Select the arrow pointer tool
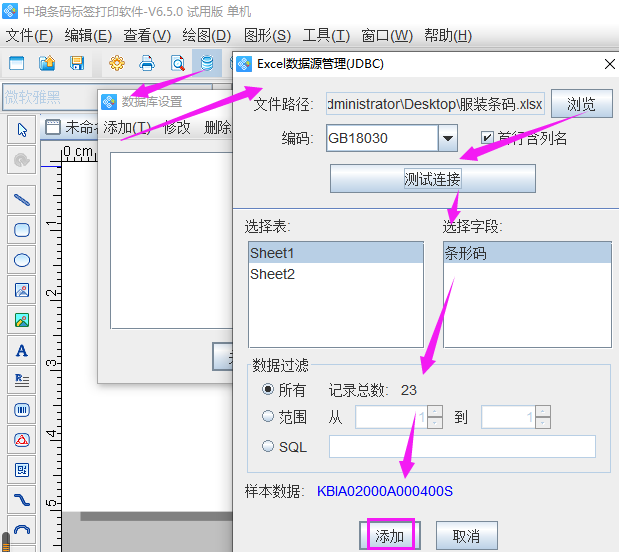The width and height of the screenshot is (619, 552). click(x=22, y=130)
